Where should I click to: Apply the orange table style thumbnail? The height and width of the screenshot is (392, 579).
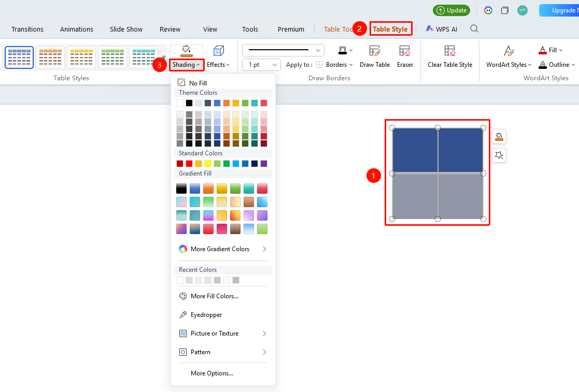coord(50,57)
